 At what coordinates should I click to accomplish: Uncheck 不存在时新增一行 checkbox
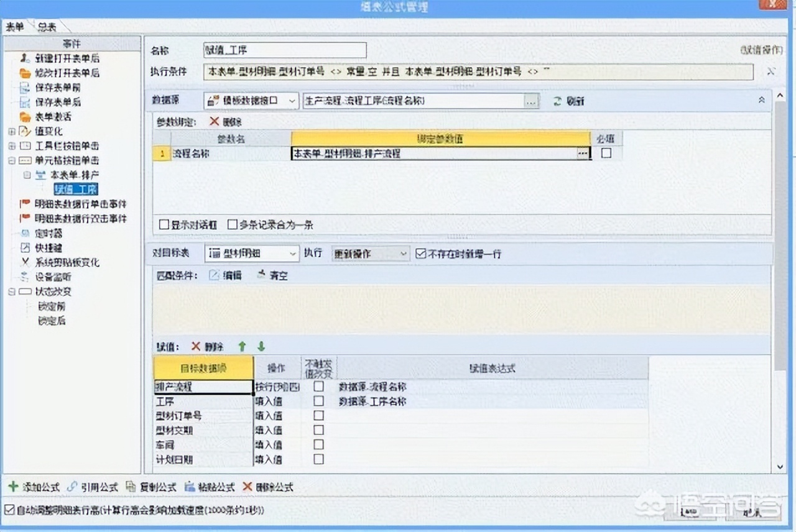point(420,254)
